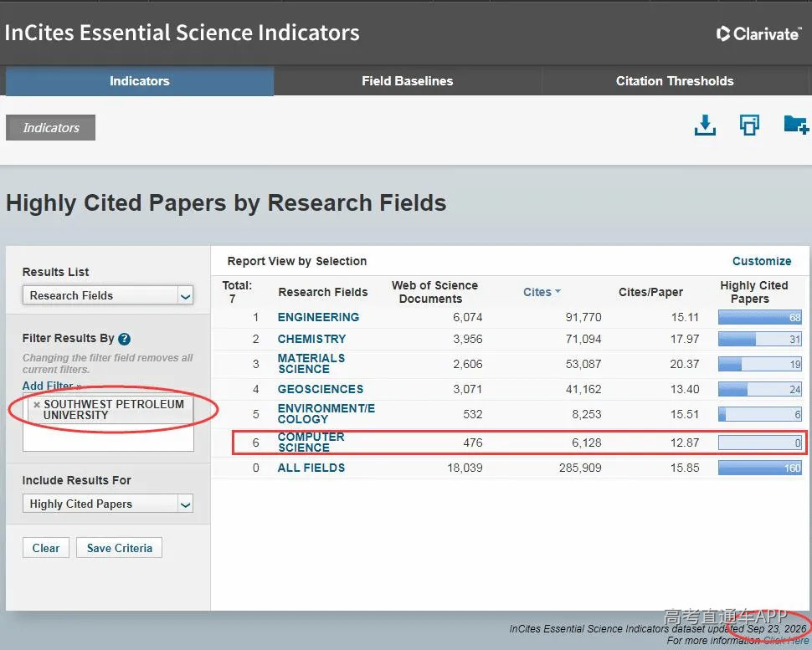Switch to the Citation Thresholds tab
The image size is (812, 650).
[675, 81]
